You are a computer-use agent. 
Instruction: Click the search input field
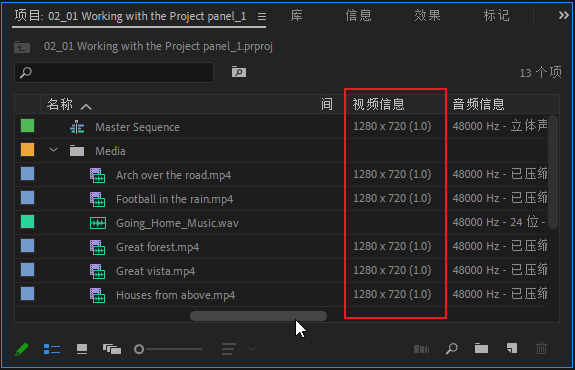point(114,73)
